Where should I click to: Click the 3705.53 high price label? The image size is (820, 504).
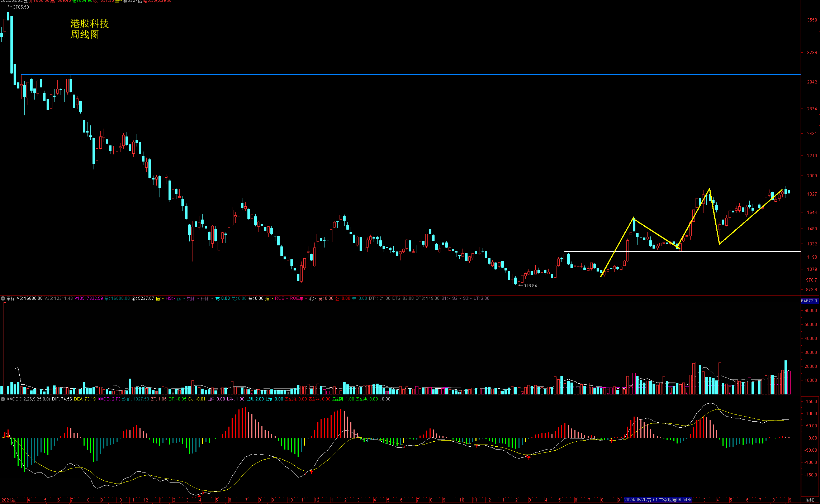(x=21, y=7)
